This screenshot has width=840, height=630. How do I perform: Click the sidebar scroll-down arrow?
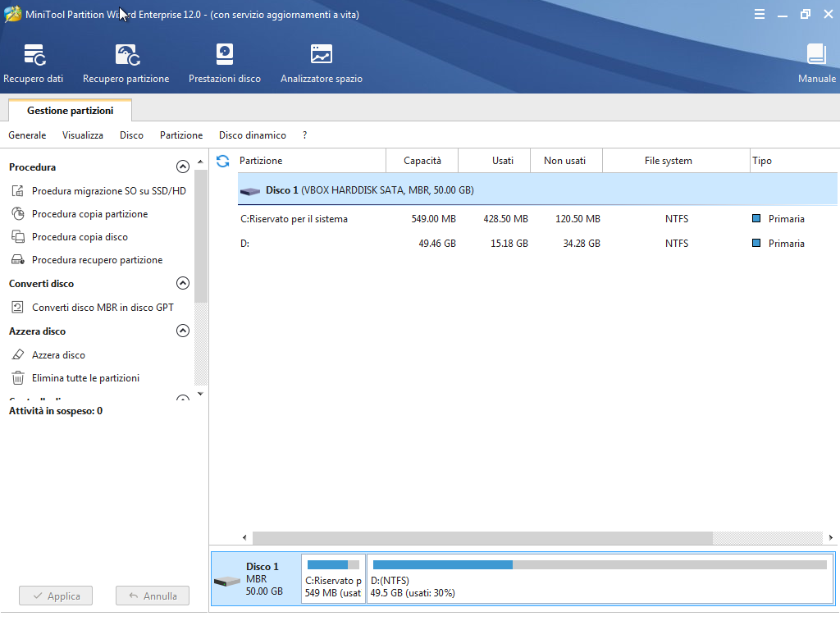click(200, 394)
